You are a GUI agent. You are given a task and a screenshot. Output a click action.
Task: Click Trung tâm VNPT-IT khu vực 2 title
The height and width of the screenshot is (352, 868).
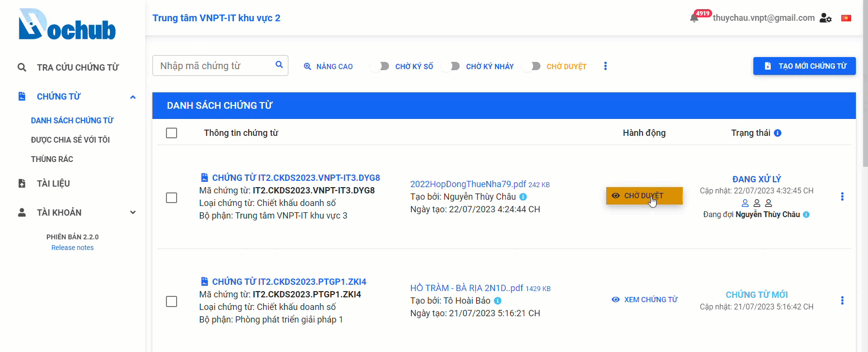(216, 18)
